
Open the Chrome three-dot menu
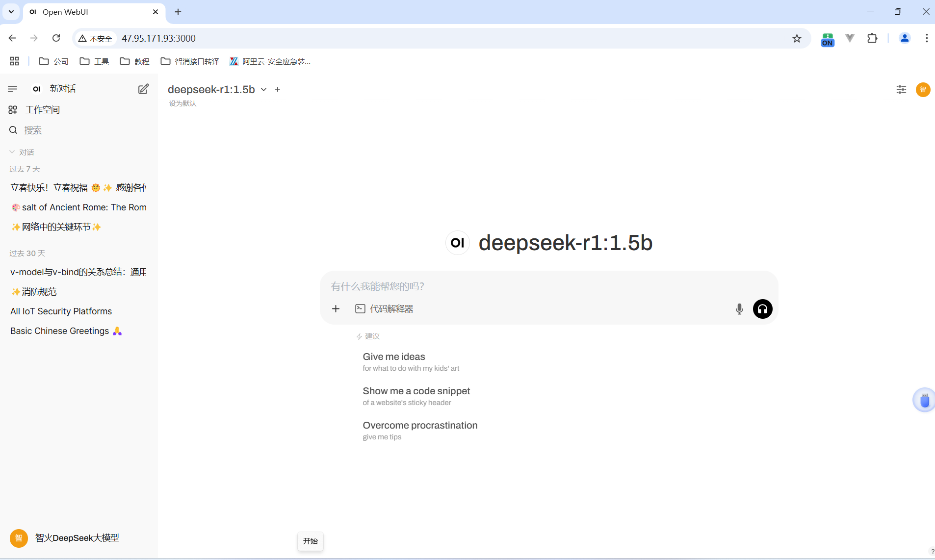[927, 38]
